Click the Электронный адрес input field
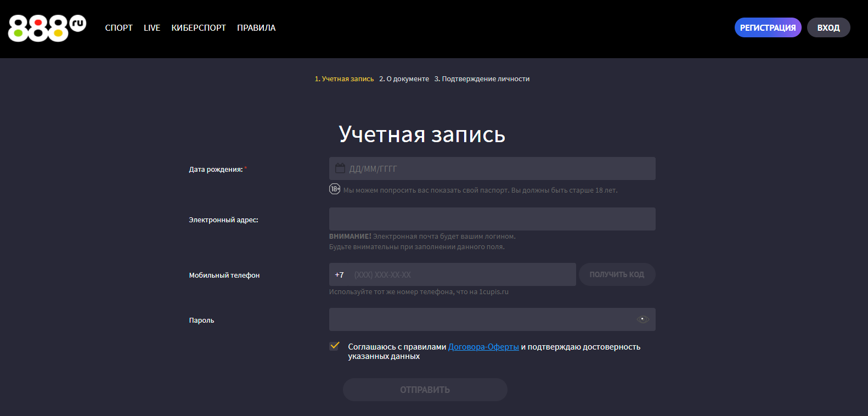 tap(492, 219)
